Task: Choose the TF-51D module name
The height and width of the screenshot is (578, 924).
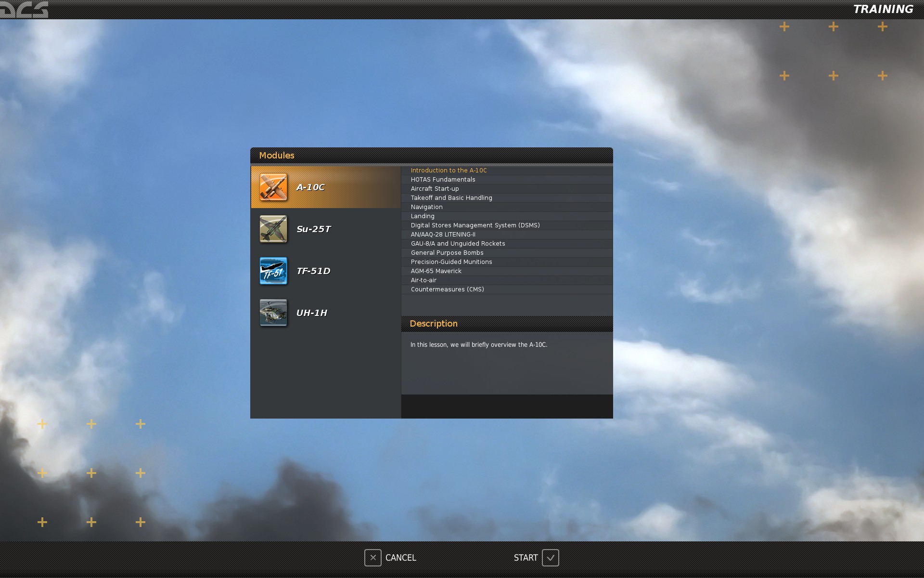Action: tap(313, 271)
